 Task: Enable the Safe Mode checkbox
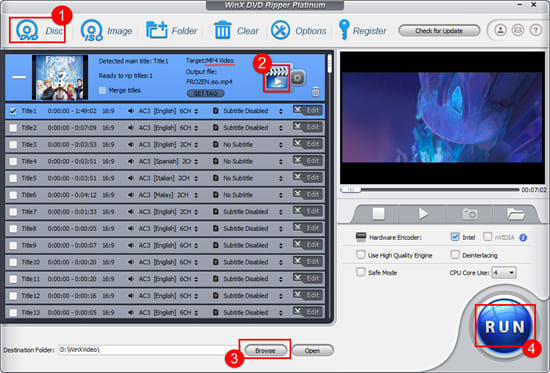tap(360, 272)
